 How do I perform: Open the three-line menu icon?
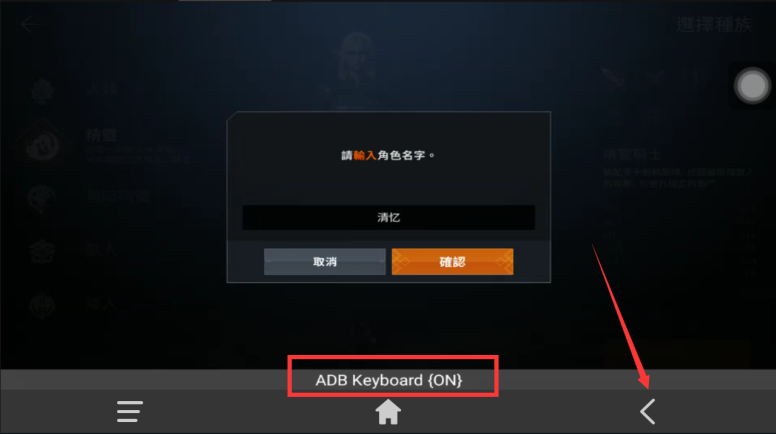coord(130,412)
